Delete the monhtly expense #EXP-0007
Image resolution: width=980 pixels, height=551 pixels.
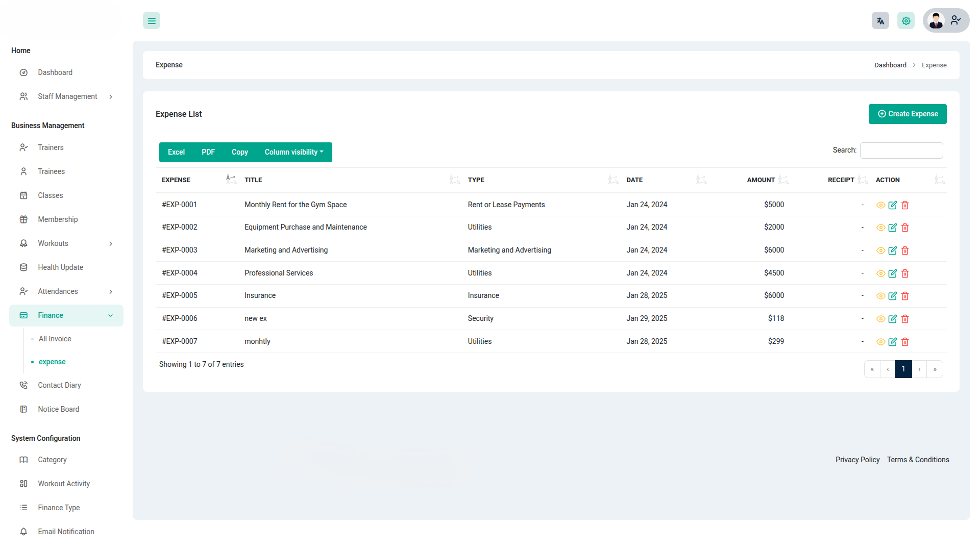pos(905,342)
